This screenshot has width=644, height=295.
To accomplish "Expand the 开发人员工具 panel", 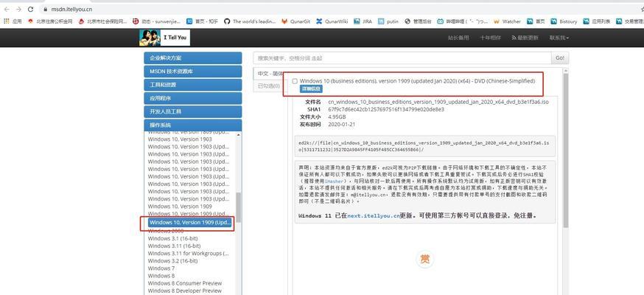I will [192, 111].
